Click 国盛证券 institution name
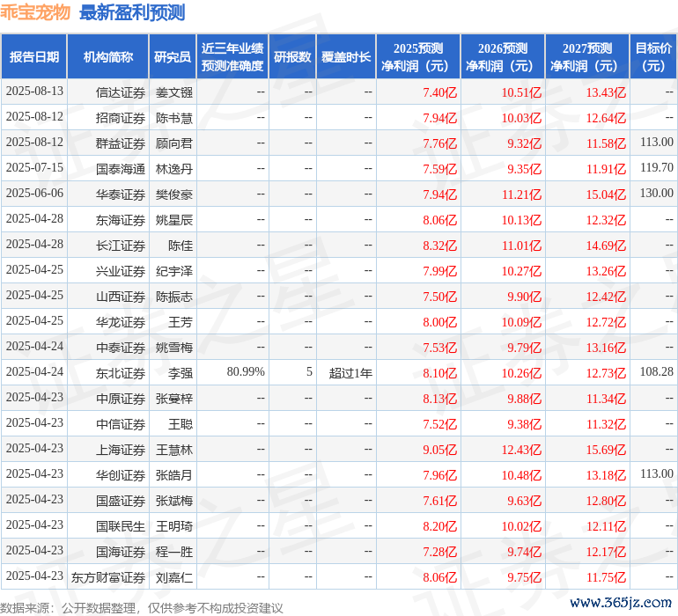Image resolution: width=678 pixels, height=616 pixels. tap(121, 501)
